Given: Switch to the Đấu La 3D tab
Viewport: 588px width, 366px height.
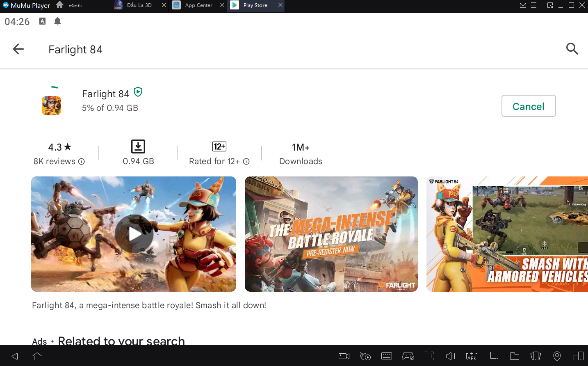Looking at the screenshot, I should coord(139,5).
